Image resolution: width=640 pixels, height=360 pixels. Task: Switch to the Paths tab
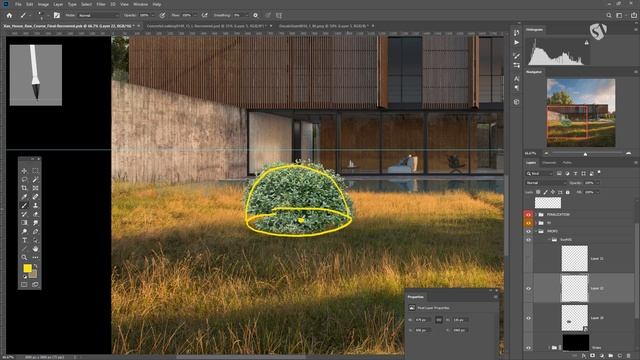pos(567,163)
